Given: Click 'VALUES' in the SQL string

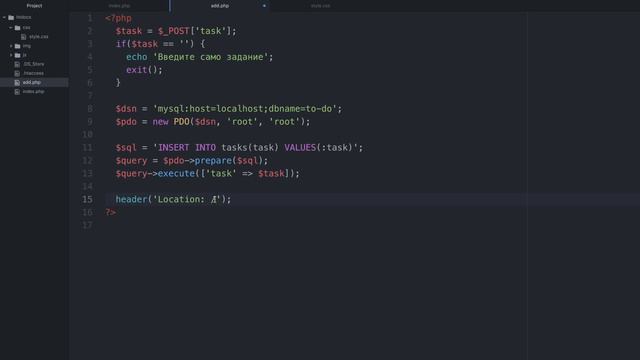Looking at the screenshot, I should [x=300, y=148].
